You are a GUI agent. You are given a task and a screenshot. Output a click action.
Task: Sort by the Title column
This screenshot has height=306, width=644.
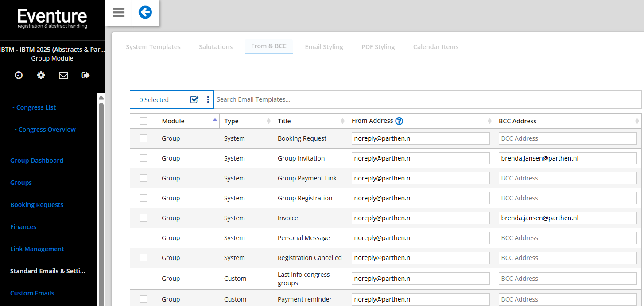[x=310, y=121]
